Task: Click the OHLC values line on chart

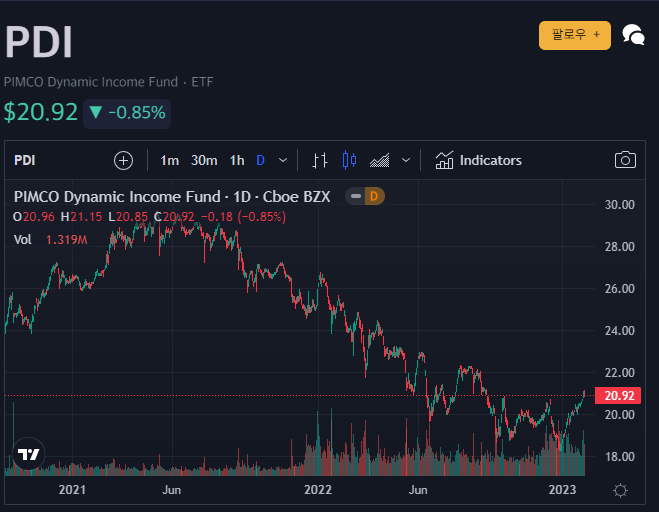Action: click(x=149, y=217)
